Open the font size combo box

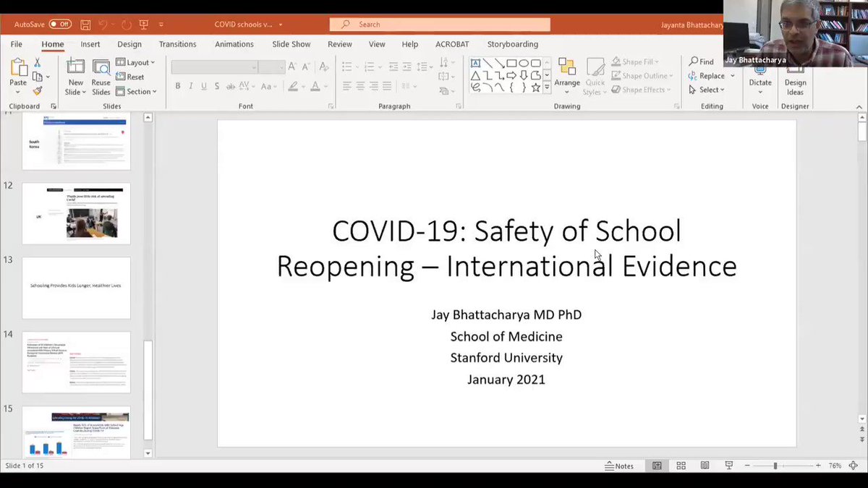click(x=272, y=67)
